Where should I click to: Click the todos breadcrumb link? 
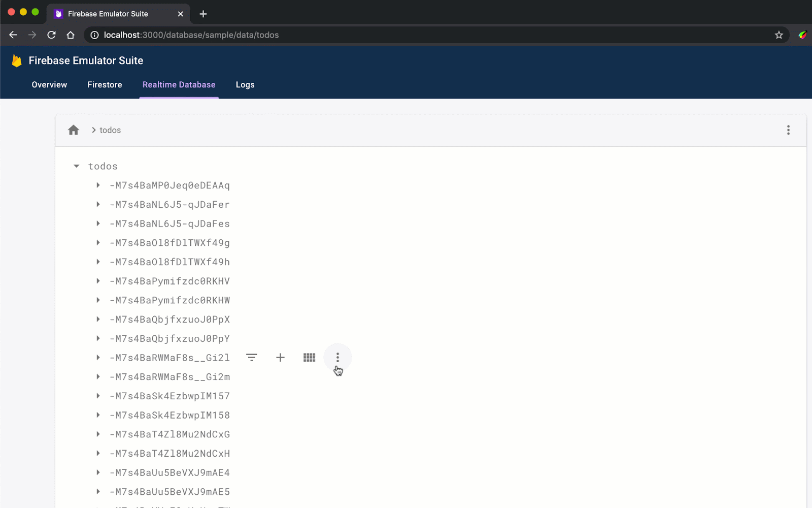pos(110,130)
